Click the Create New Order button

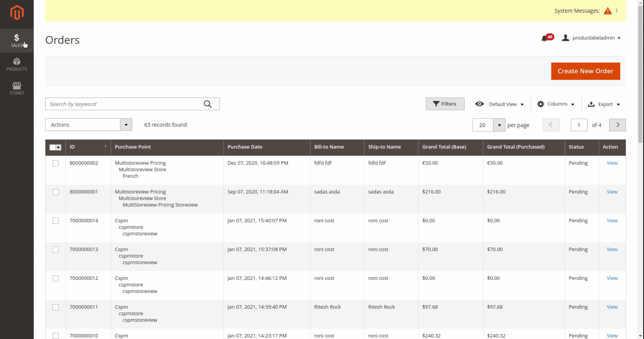pyautogui.click(x=585, y=71)
